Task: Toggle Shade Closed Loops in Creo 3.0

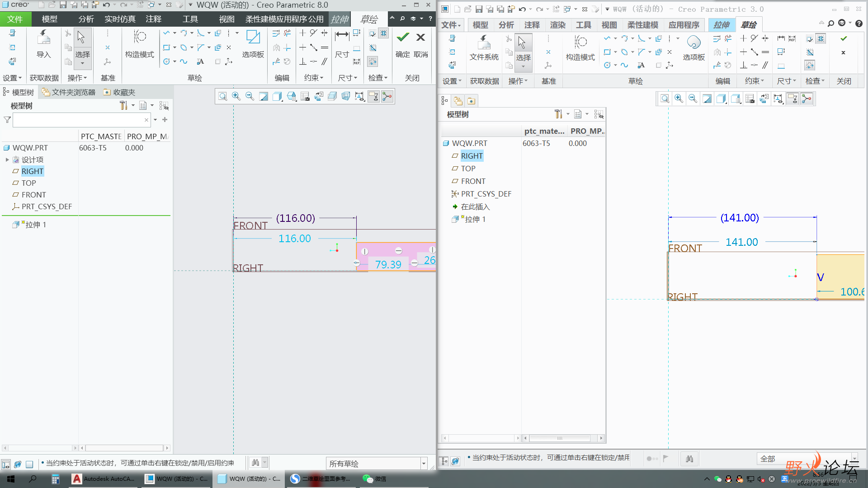Action: point(821,39)
